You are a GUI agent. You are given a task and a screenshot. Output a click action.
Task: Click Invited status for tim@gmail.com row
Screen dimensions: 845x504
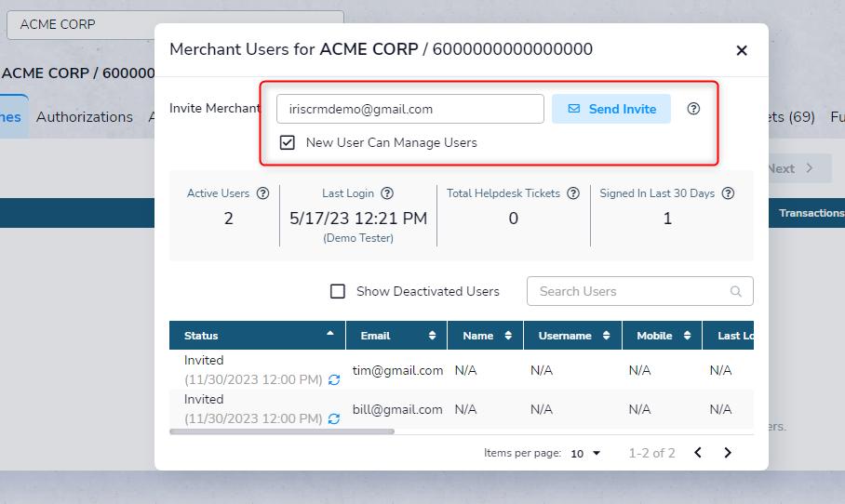204,360
